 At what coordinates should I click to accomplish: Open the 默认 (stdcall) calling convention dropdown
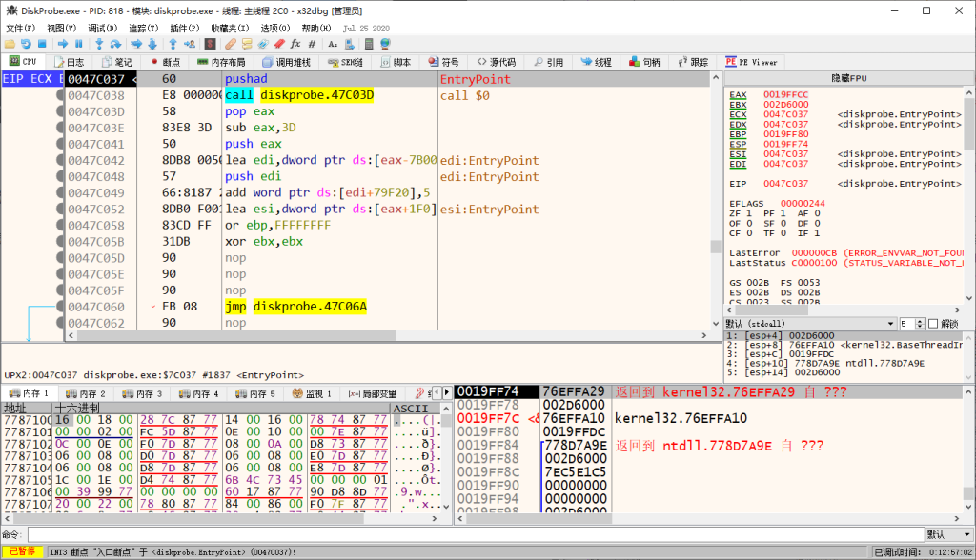tap(810, 324)
